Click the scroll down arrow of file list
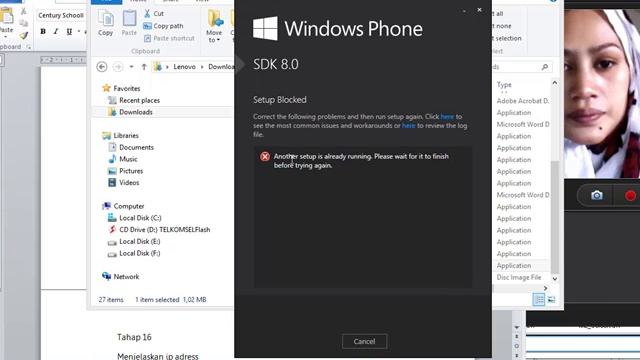This screenshot has width=640, height=360. click(x=555, y=279)
